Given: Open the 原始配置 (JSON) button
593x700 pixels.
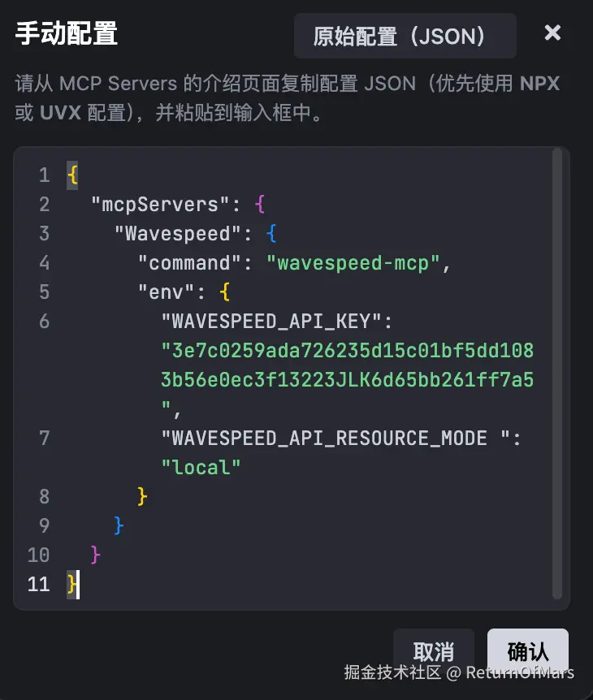Looking at the screenshot, I should pyautogui.click(x=405, y=36).
